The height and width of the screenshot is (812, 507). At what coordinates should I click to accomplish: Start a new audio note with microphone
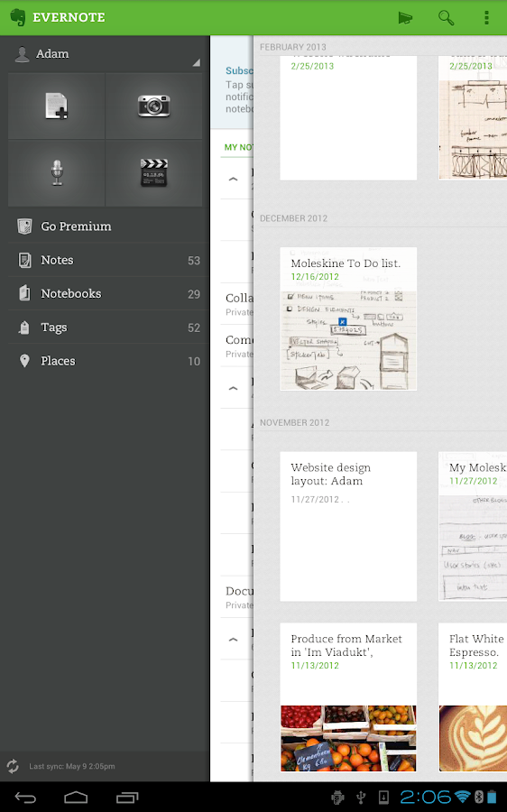pyautogui.click(x=56, y=173)
